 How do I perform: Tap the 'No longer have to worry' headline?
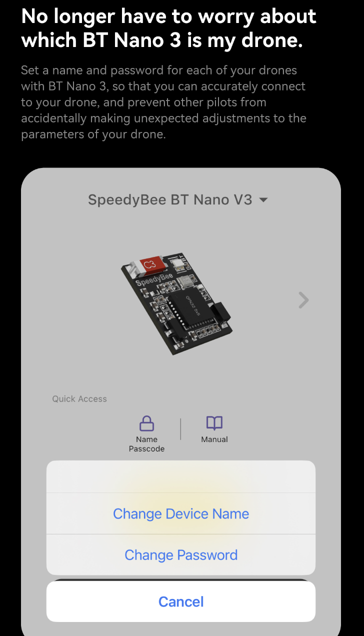pyautogui.click(x=169, y=28)
